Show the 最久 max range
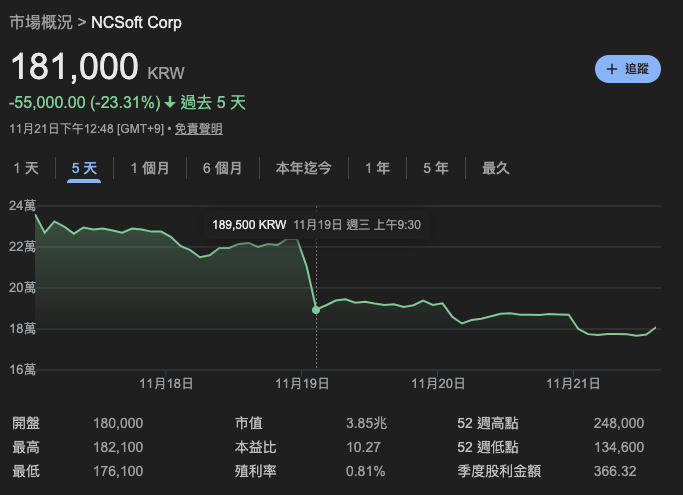The height and width of the screenshot is (495, 683). (496, 168)
